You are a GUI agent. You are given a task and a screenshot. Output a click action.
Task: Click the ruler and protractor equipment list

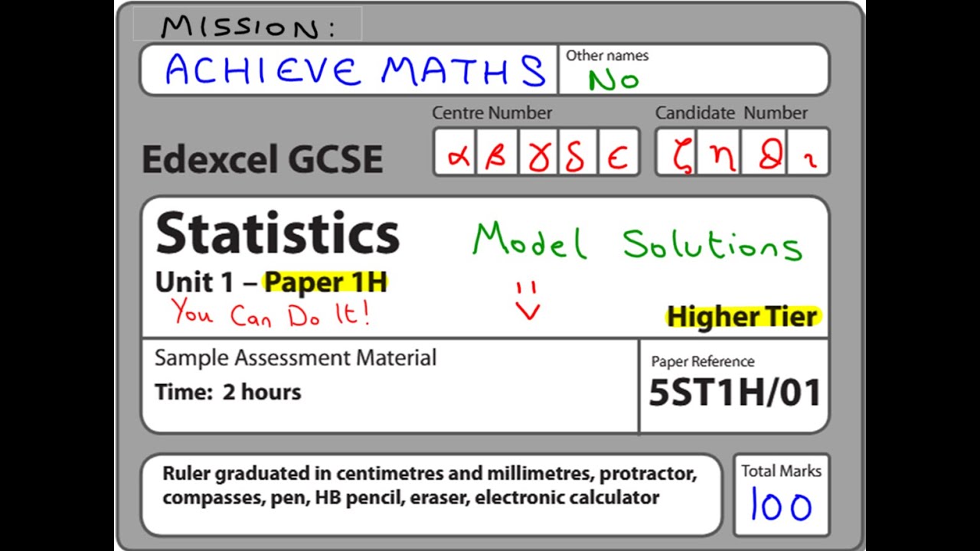430,485
